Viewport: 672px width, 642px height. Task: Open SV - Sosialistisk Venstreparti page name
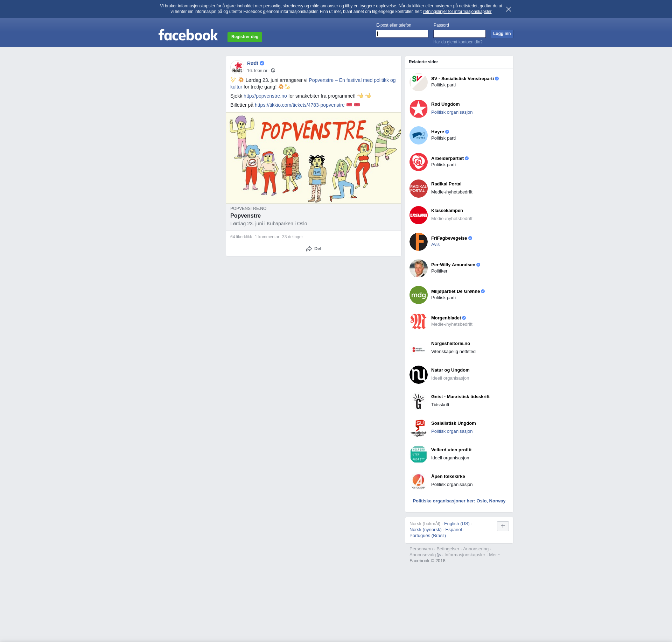coord(462,79)
